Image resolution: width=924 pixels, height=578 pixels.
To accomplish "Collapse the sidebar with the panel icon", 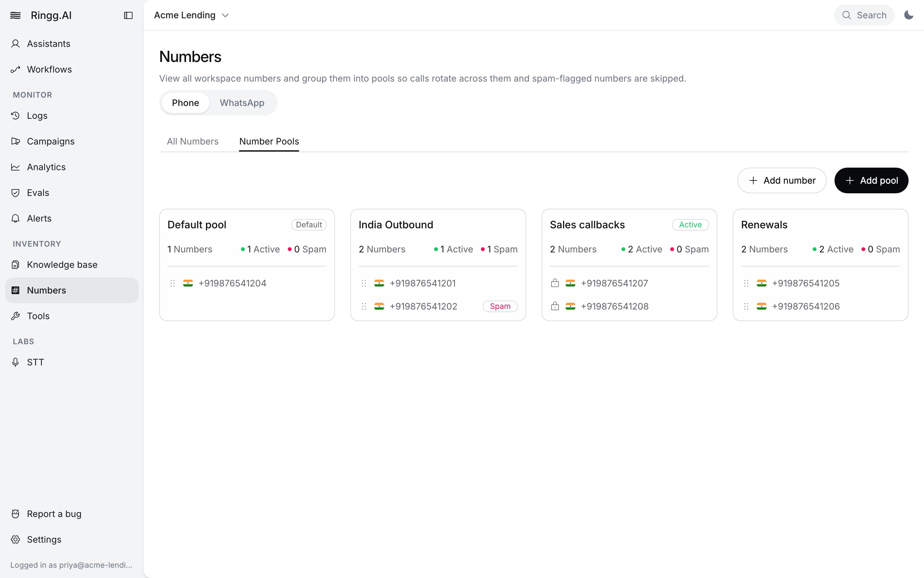I will click(x=128, y=15).
